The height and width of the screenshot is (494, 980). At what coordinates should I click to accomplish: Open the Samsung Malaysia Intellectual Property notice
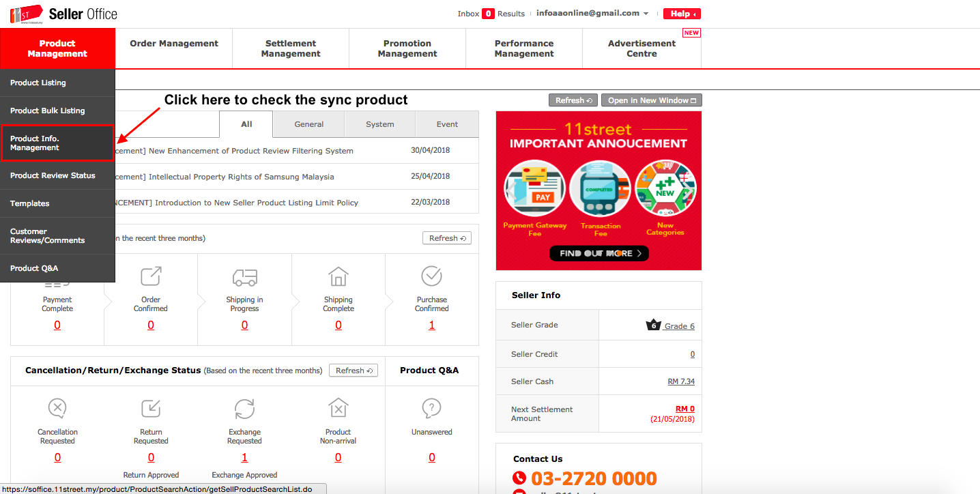click(225, 177)
